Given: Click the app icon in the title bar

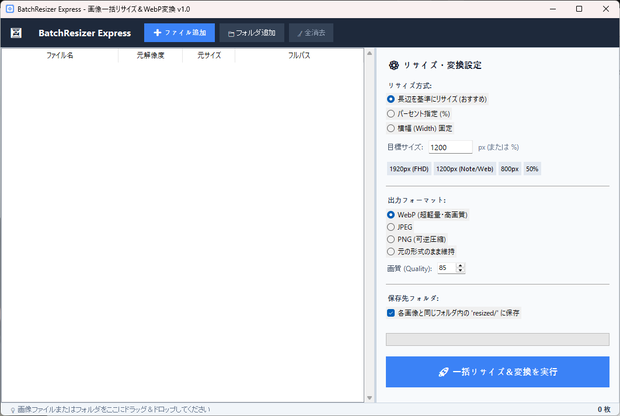Looking at the screenshot, I should click(x=10, y=9).
